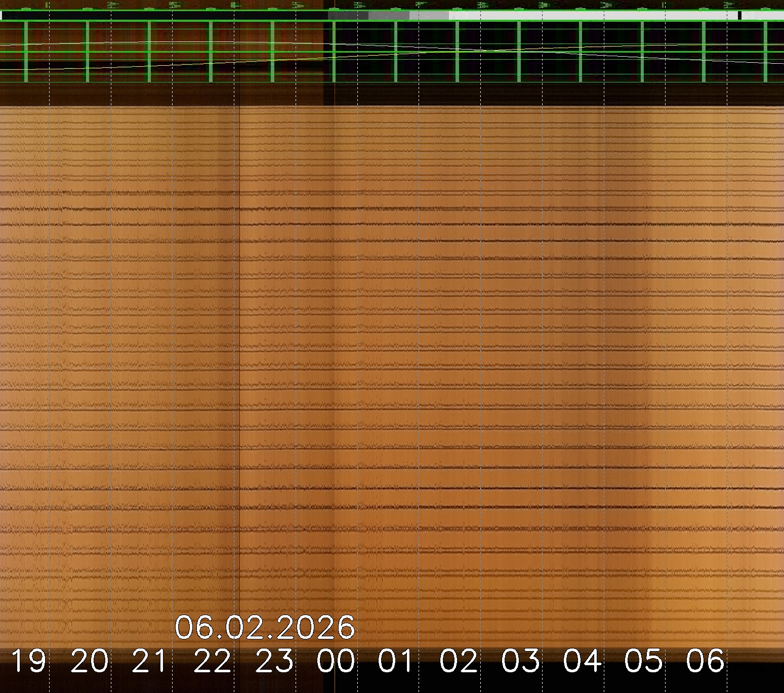The width and height of the screenshot is (784, 693).
Task: Click the 03 hour label
Action: click(x=521, y=661)
